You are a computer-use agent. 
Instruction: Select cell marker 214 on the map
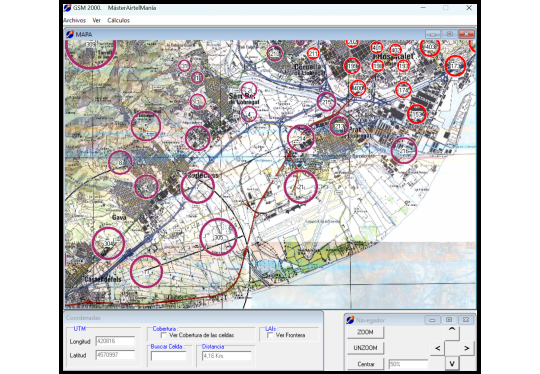click(301, 138)
